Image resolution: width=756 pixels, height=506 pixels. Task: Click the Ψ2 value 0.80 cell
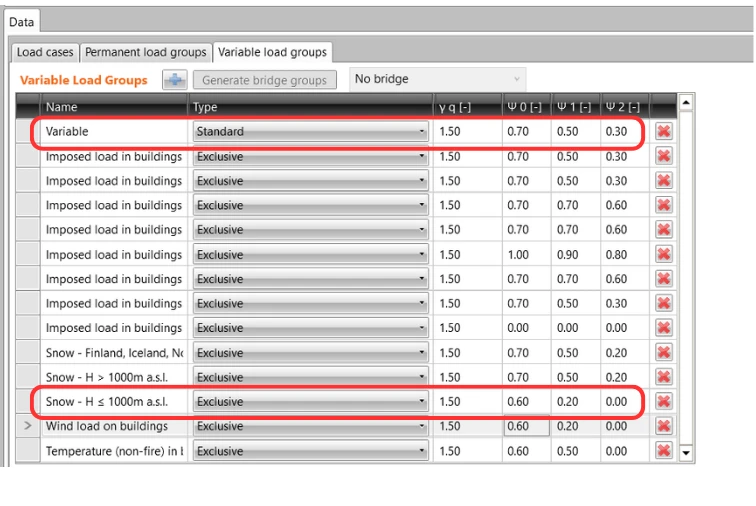(625, 254)
